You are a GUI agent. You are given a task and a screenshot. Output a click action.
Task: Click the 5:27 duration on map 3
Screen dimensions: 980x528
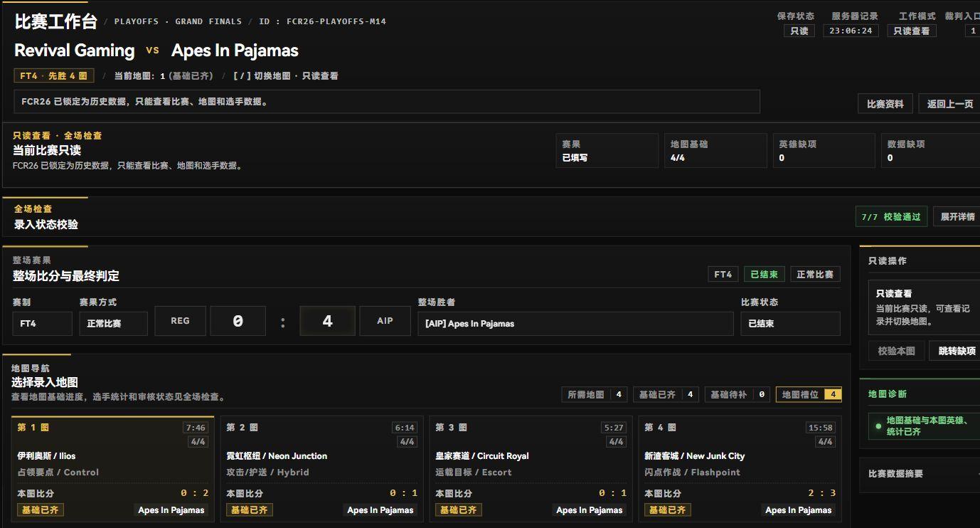pyautogui.click(x=614, y=428)
